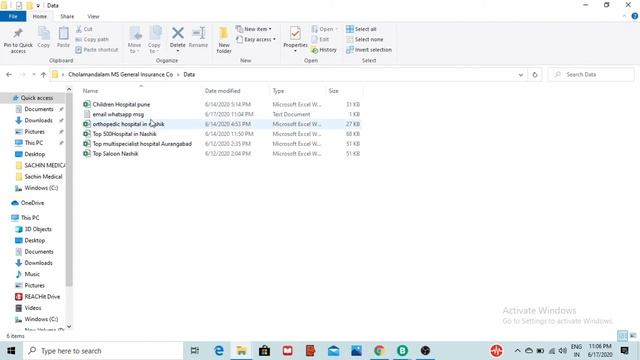
Task: Refresh the Data folder view
Action: 535,75
